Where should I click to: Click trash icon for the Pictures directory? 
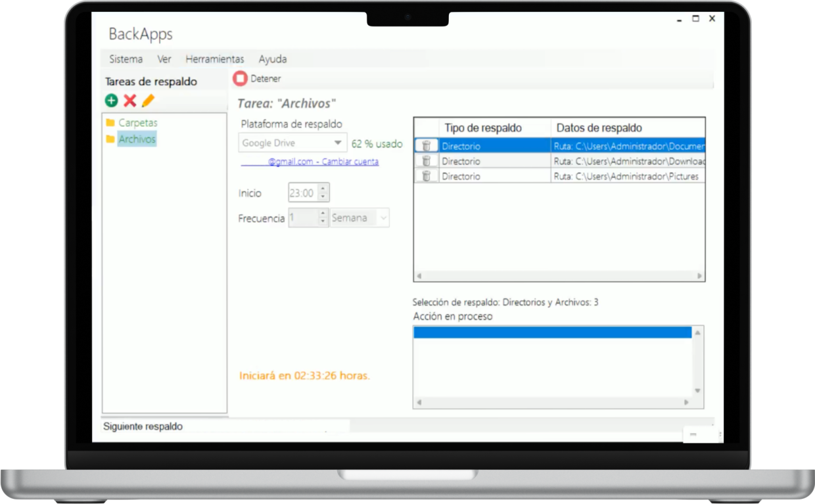426,176
